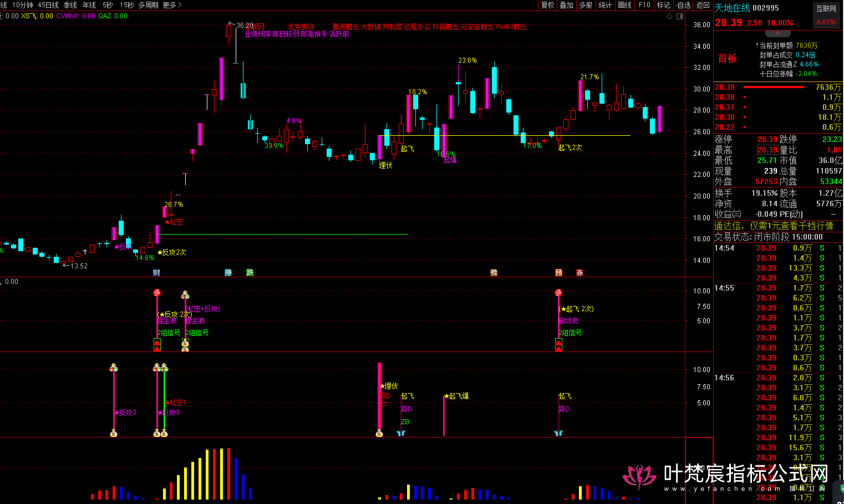This screenshot has height=504, width=844.
Task: Click the 跌 marker icon on the timeline
Action: 250,272
